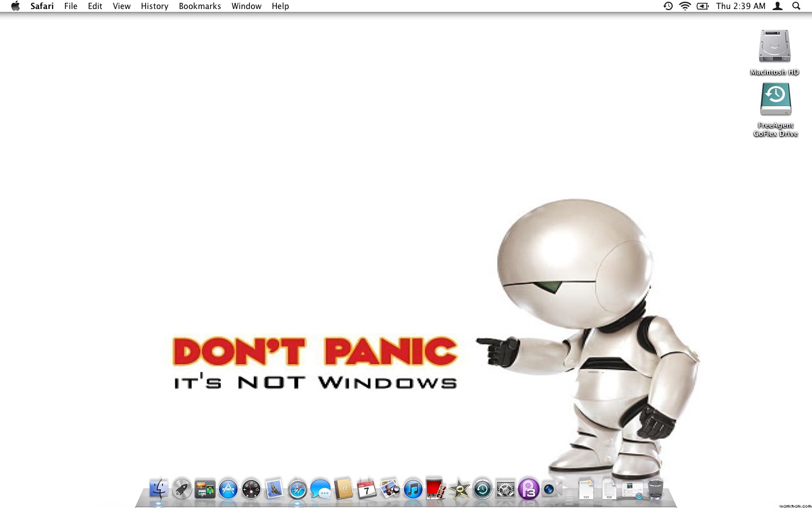Open Address Book in the dock

(x=343, y=489)
